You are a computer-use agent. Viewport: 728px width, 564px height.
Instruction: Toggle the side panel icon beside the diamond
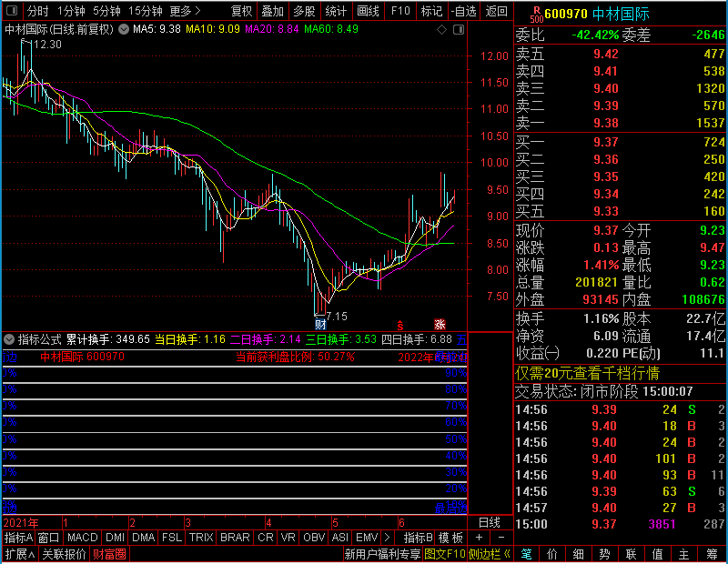pos(459,30)
